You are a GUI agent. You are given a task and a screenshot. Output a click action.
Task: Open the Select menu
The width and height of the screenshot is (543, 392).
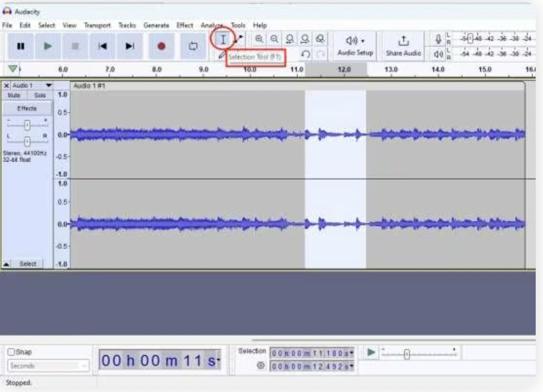[x=46, y=25]
